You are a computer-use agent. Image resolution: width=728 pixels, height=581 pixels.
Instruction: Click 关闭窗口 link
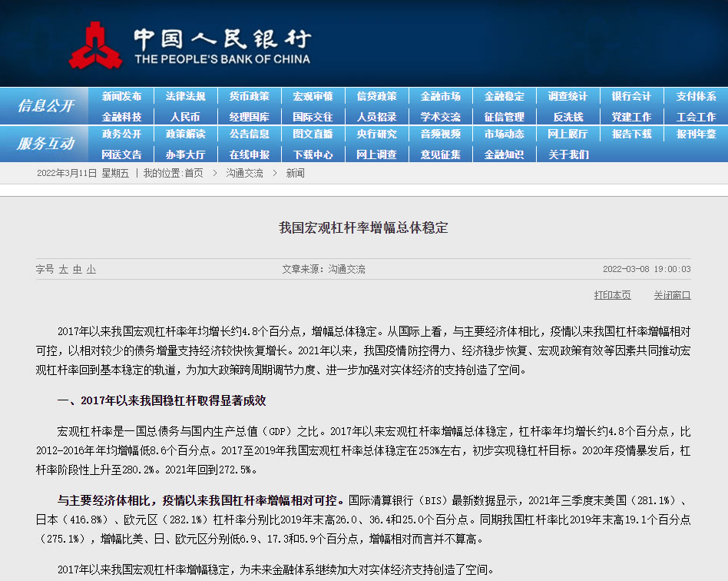pos(672,295)
